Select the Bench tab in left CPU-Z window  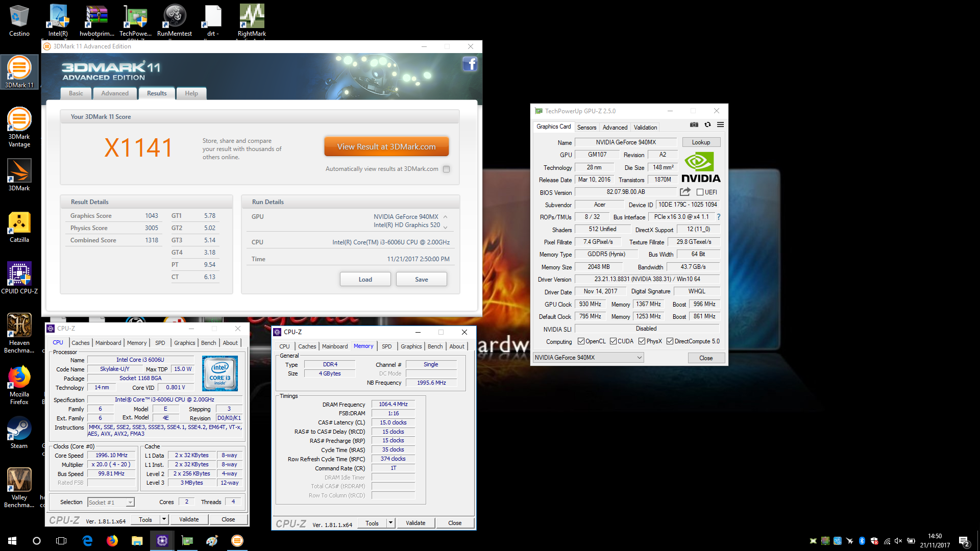pos(208,343)
